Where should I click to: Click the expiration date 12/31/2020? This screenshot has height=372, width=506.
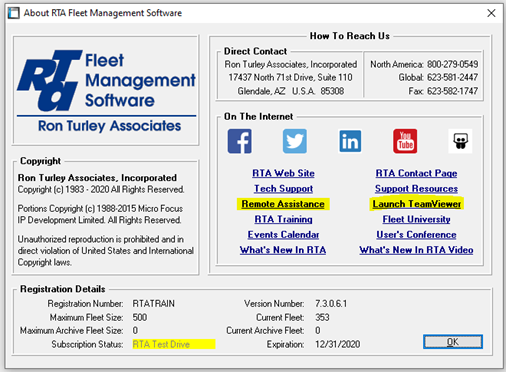pos(338,344)
